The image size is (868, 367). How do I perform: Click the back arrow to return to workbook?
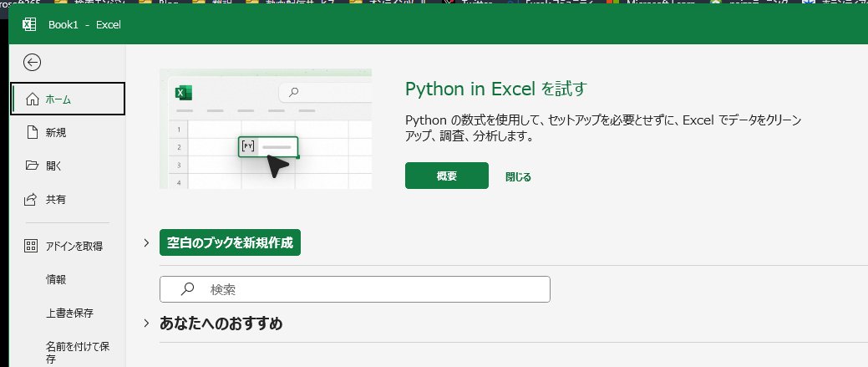point(32,63)
